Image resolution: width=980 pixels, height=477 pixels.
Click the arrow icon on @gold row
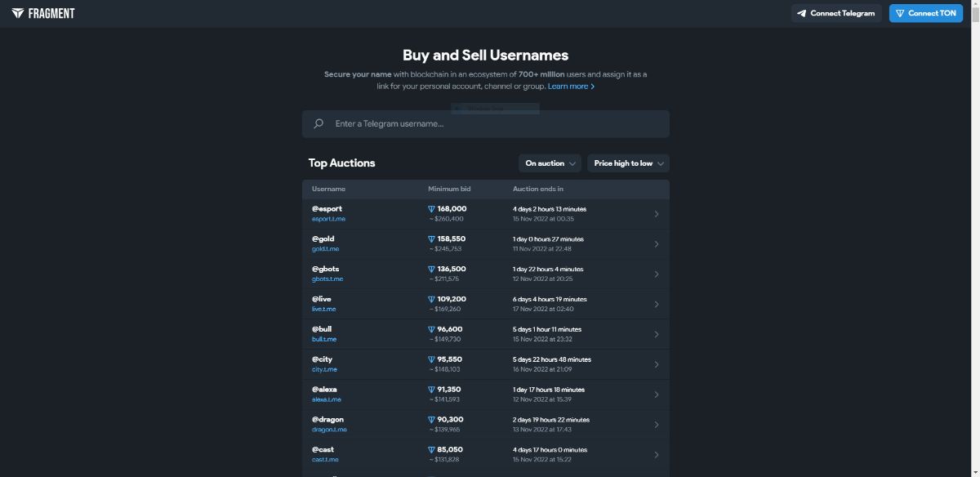click(657, 244)
